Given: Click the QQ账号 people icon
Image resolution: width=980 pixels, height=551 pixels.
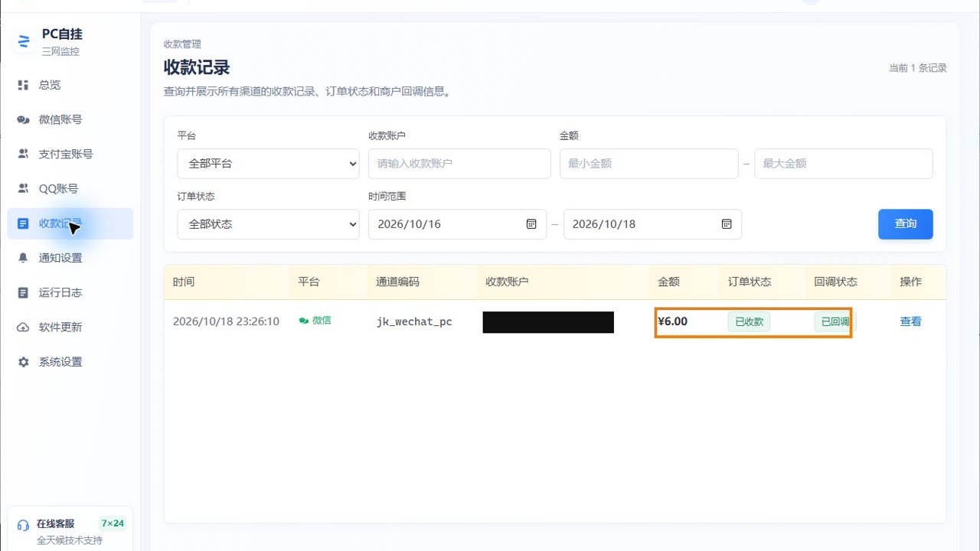Looking at the screenshot, I should coord(23,188).
